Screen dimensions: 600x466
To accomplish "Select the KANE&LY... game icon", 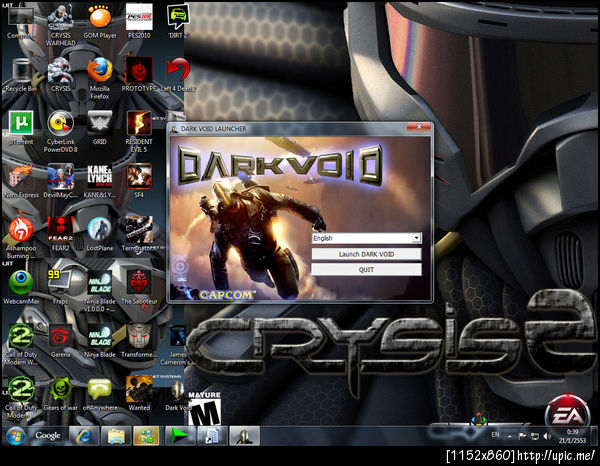I will pyautogui.click(x=100, y=182).
